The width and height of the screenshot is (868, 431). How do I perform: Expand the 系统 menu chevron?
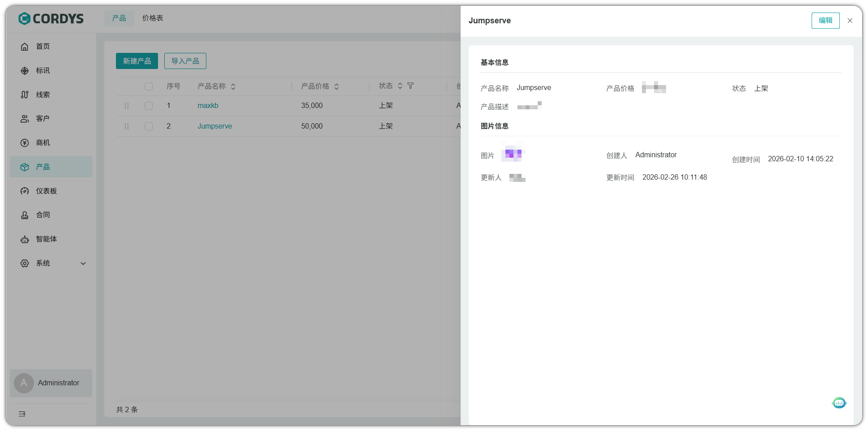pos(83,263)
